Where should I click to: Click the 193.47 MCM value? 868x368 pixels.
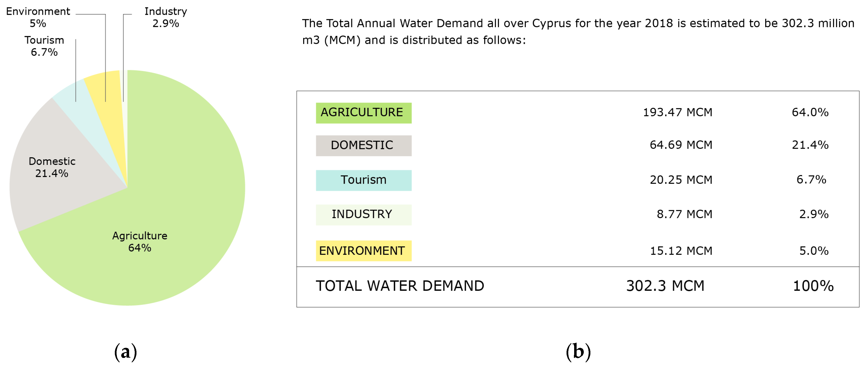pos(677,112)
